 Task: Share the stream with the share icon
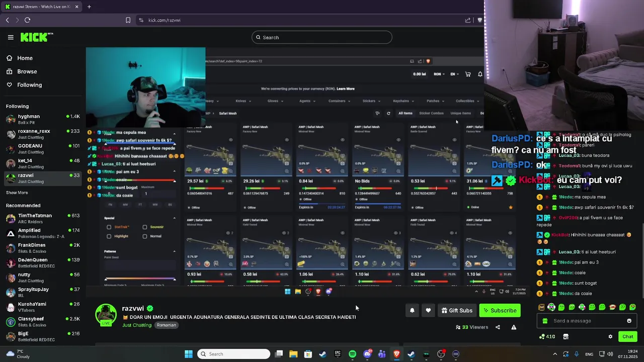(x=498, y=327)
